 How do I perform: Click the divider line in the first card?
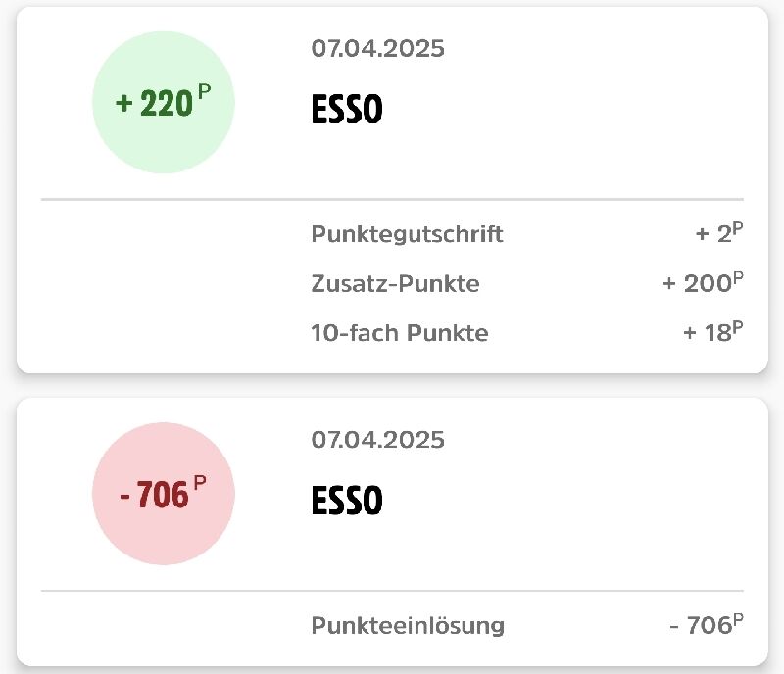[393, 199]
